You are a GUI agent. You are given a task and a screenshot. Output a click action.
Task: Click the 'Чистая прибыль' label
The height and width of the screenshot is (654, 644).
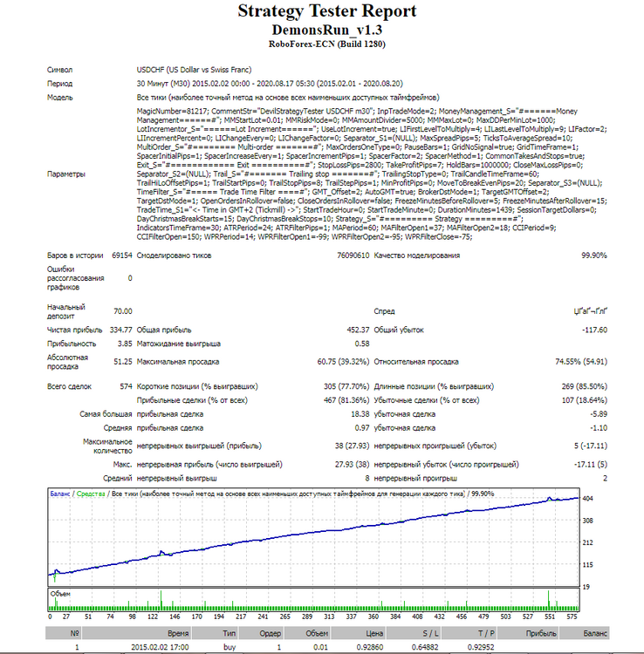point(74,330)
